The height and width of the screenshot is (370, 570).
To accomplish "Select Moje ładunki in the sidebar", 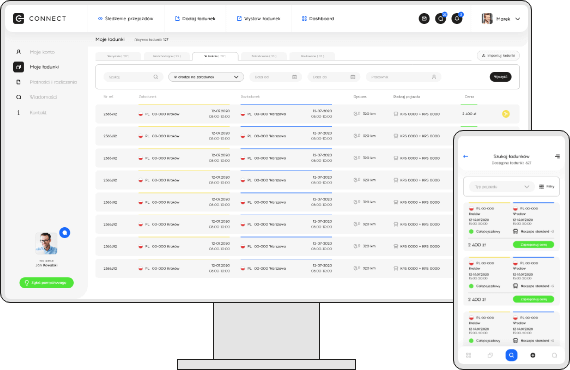I will [44, 67].
